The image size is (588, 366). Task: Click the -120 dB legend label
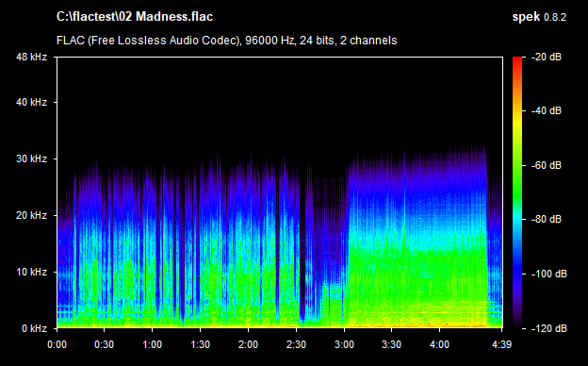(x=549, y=328)
